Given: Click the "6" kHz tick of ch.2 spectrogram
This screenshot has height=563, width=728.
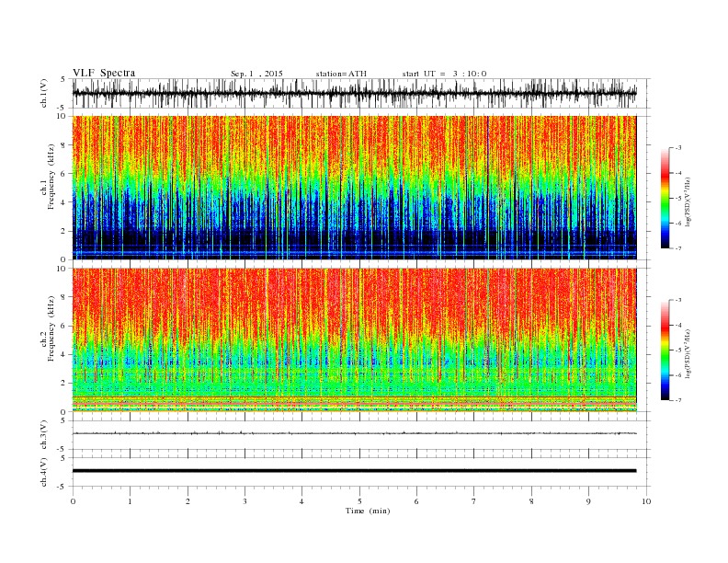Looking at the screenshot, I should 63,326.
